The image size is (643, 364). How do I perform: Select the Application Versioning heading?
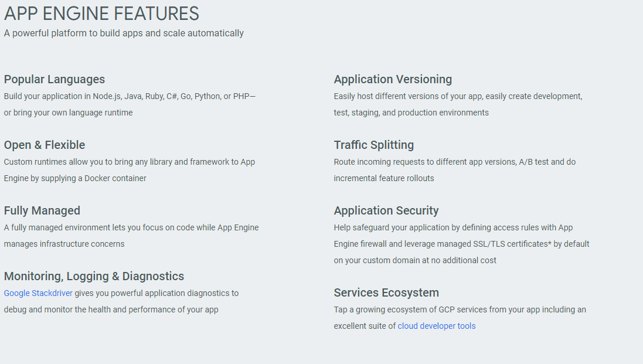pos(393,79)
